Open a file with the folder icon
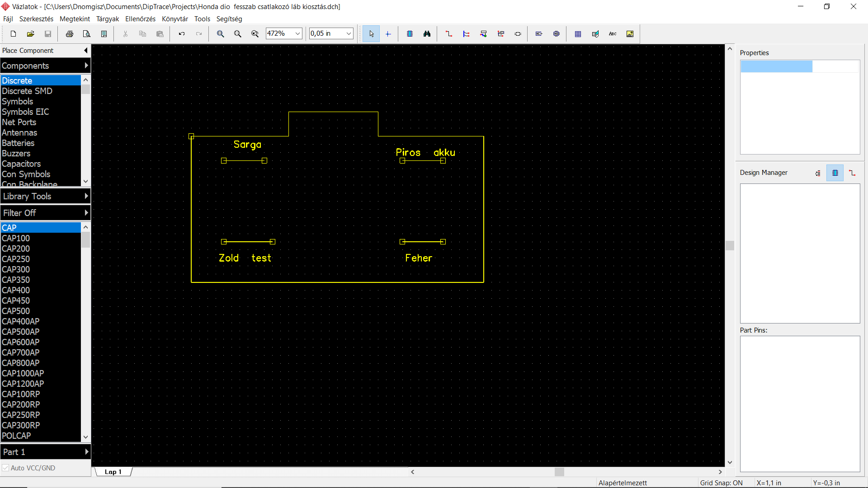 (x=30, y=34)
